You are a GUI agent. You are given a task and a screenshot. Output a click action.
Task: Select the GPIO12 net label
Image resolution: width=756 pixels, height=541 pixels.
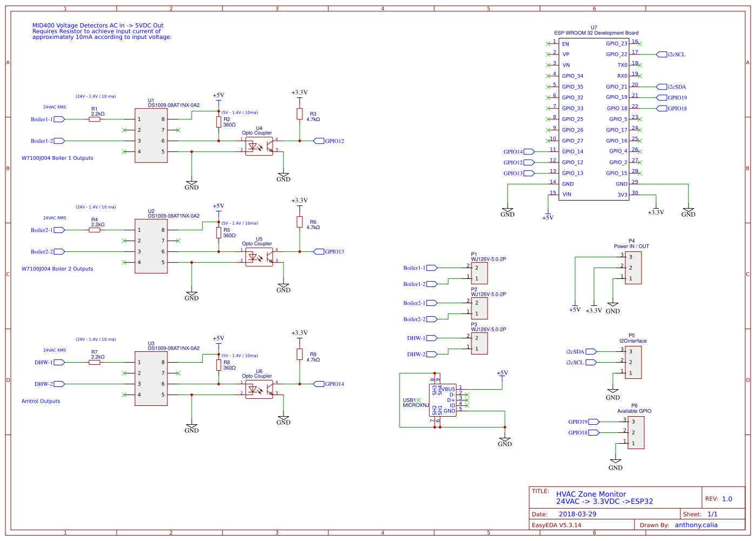(330, 141)
